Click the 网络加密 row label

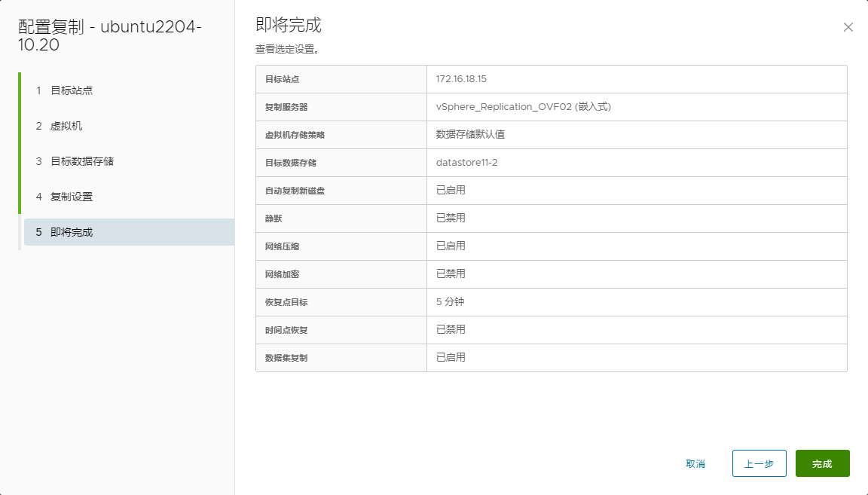[x=282, y=274]
